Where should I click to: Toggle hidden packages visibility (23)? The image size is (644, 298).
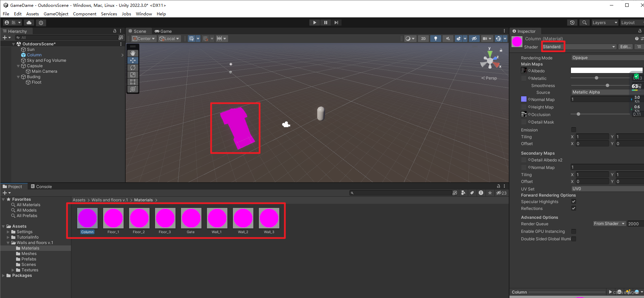point(501,193)
